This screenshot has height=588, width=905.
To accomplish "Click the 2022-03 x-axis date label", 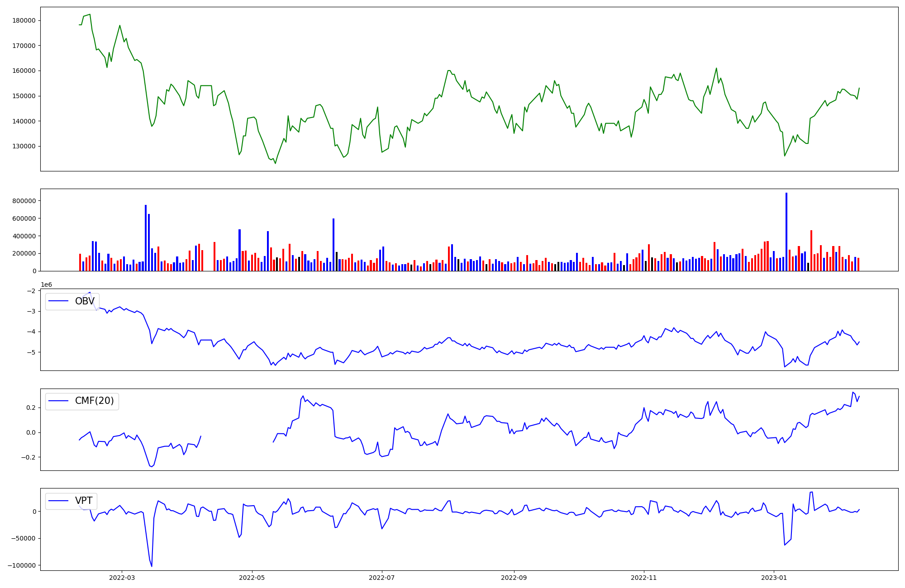I will pos(122,578).
